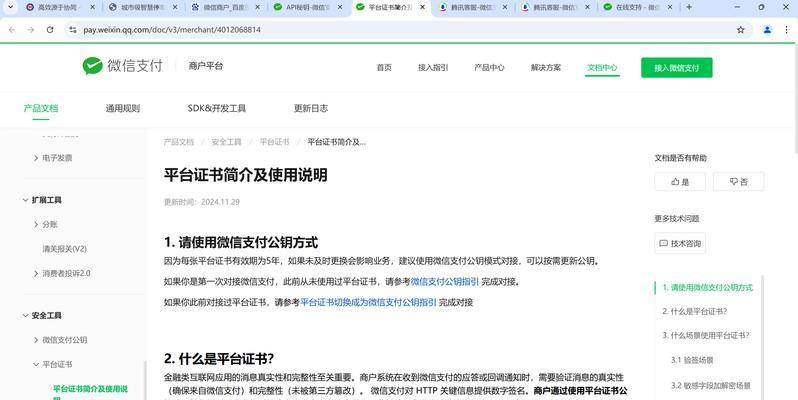This screenshot has height=400, width=798.
Task: Close the 平台证书简介 tab
Action: pos(422,7)
